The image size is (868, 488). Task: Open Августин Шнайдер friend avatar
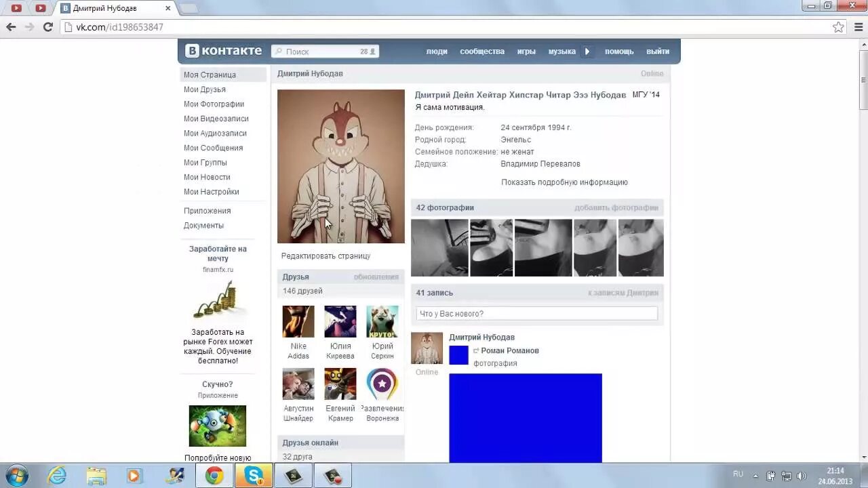coord(298,384)
